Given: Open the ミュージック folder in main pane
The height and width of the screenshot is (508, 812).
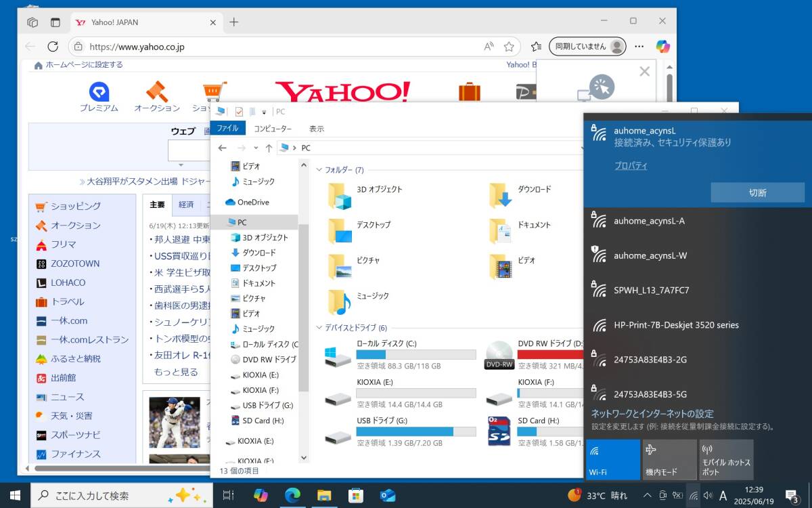Looking at the screenshot, I should tap(359, 301).
